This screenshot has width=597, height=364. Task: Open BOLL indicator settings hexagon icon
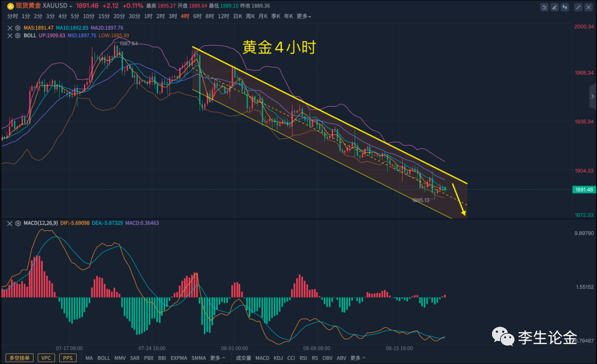coord(18,35)
